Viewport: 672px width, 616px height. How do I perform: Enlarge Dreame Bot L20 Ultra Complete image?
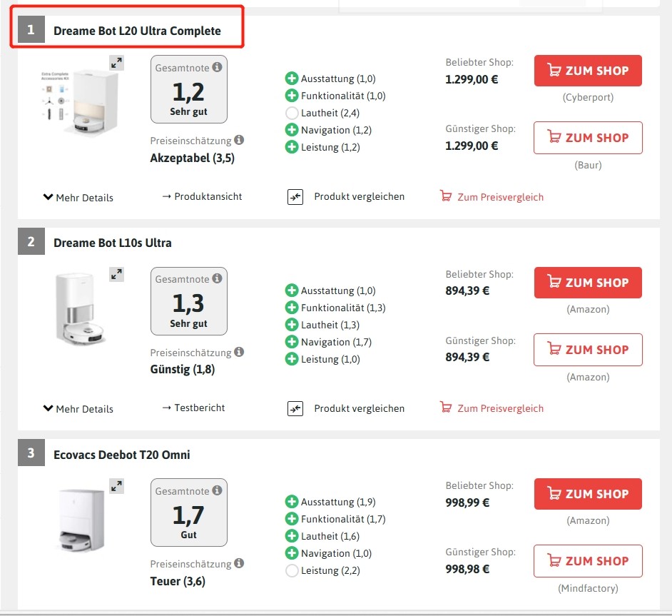pos(116,63)
